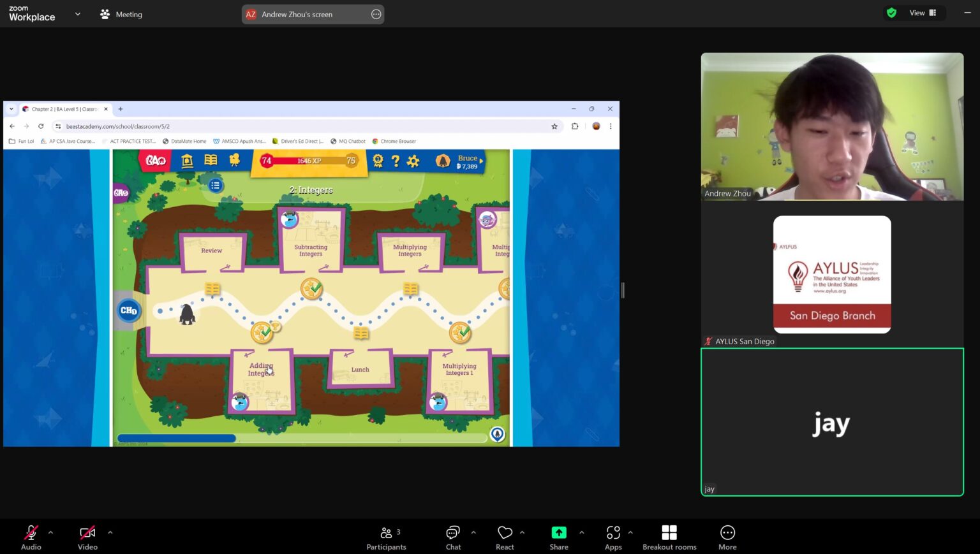Image resolution: width=980 pixels, height=554 pixels.
Task: Open the Lunch book icon on the path
Action: click(x=361, y=333)
